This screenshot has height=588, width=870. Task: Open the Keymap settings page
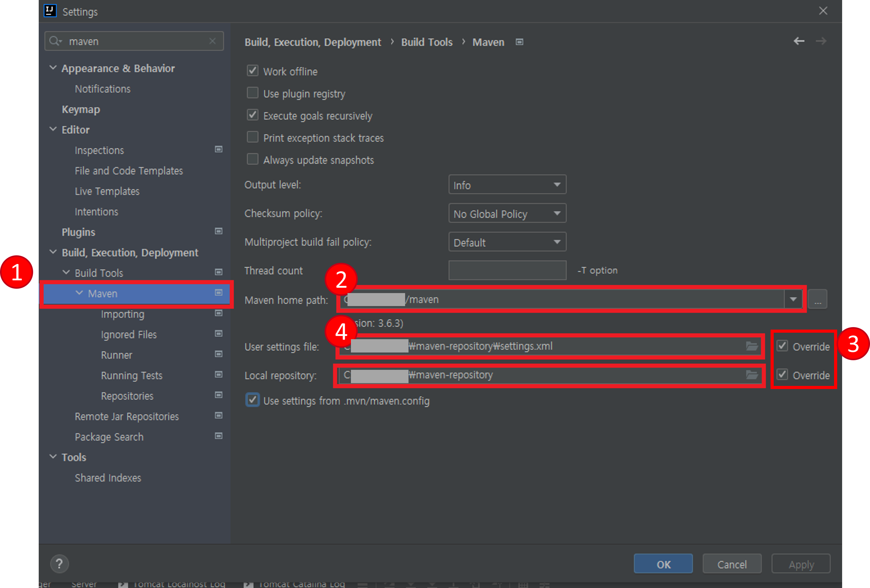pos(81,110)
